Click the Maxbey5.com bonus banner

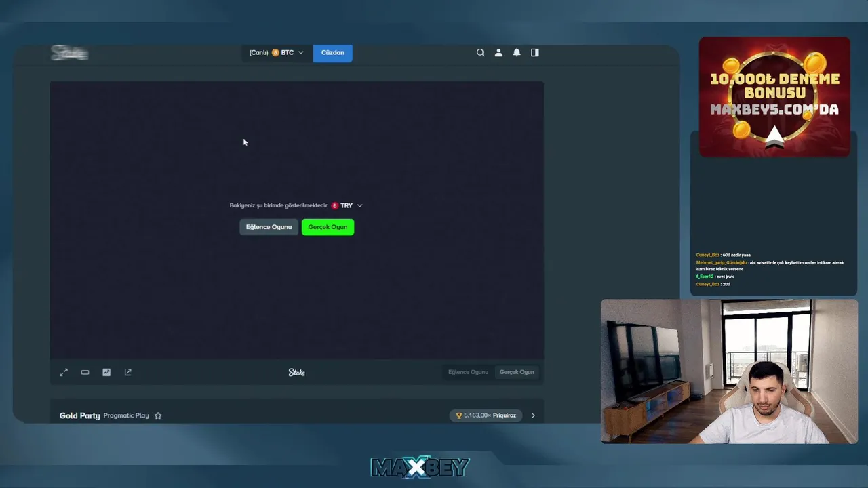point(774,97)
